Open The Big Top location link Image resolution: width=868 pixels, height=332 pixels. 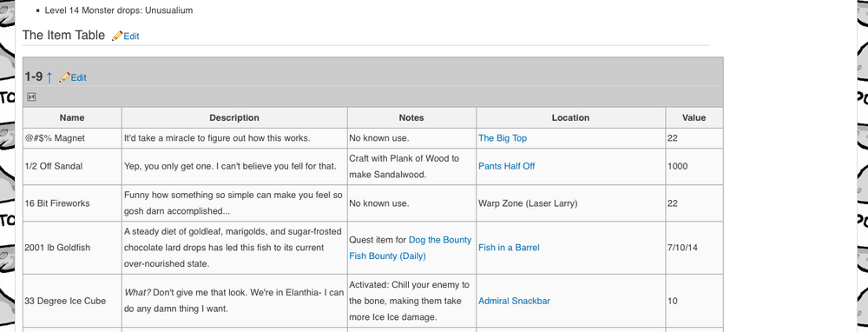[x=503, y=138]
